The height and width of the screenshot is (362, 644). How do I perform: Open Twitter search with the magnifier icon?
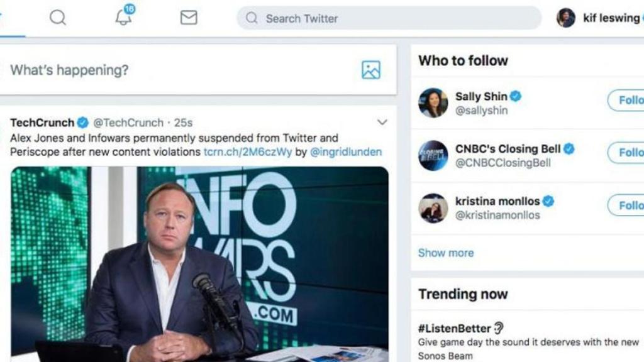click(x=58, y=18)
